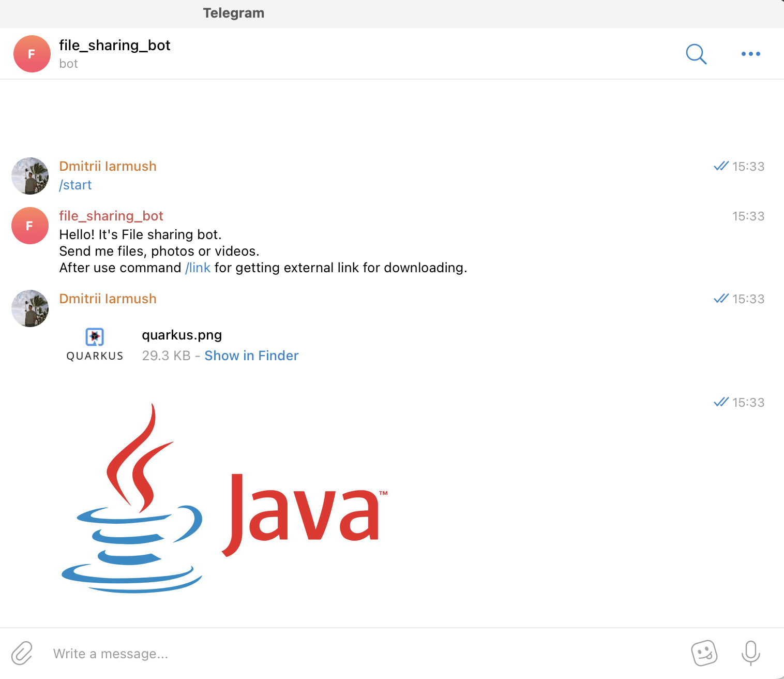Click the bot avatar beside the Hello message
Viewport: 784px width, 679px height.
[30, 226]
